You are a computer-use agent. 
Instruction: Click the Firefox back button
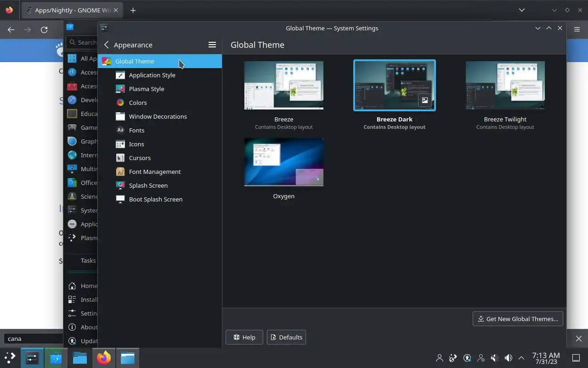(x=11, y=29)
